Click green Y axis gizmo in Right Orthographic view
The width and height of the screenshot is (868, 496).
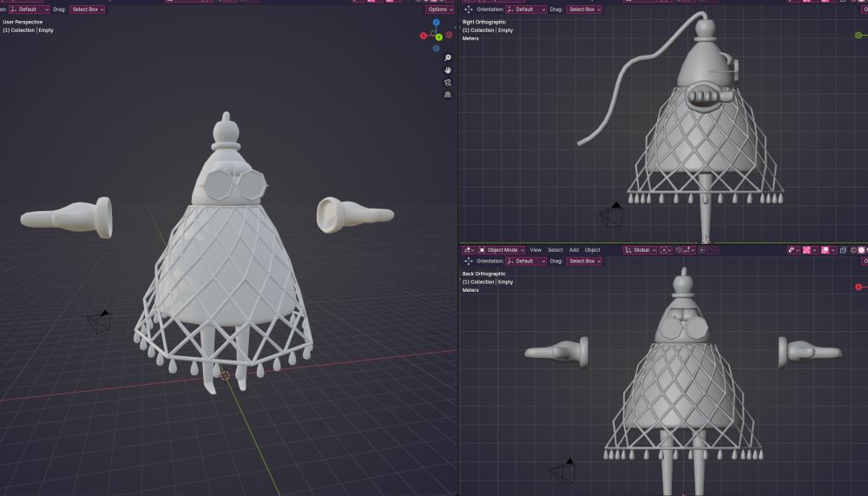click(858, 36)
